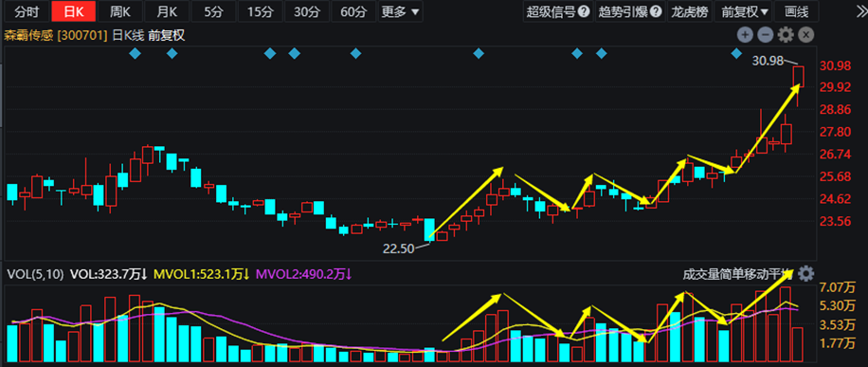Screen dimensions: 868x367
Task: Expand the 更多 periods dropdown
Action: [400, 11]
